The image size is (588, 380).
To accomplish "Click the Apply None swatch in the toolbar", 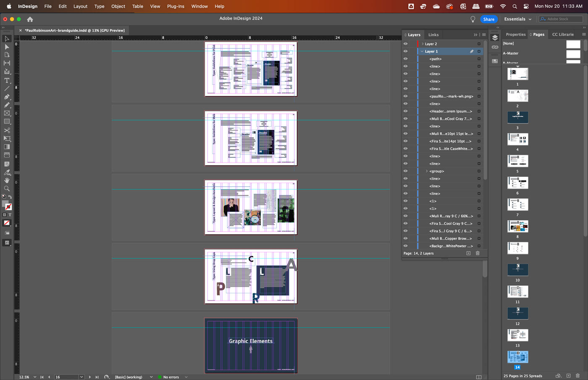I will [7, 223].
